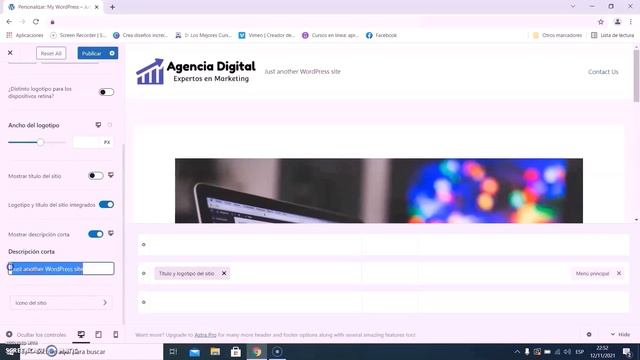This screenshot has height=360, width=640.
Task: Open a new browser tab
Action: pos(112,7)
